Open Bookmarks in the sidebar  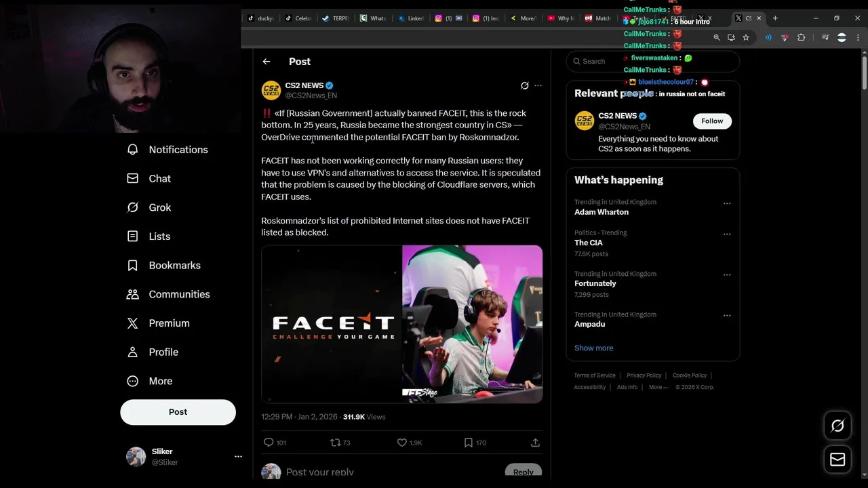(163, 265)
